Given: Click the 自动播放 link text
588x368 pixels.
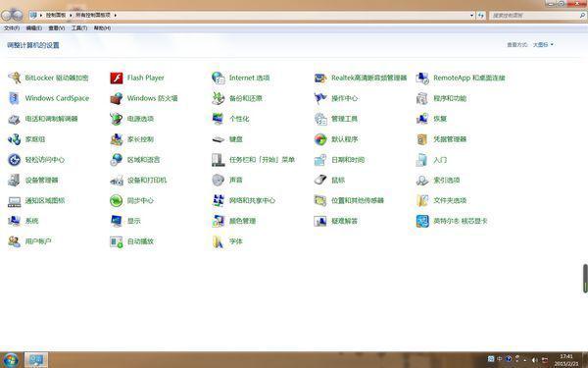Looking at the screenshot, I should [140, 241].
